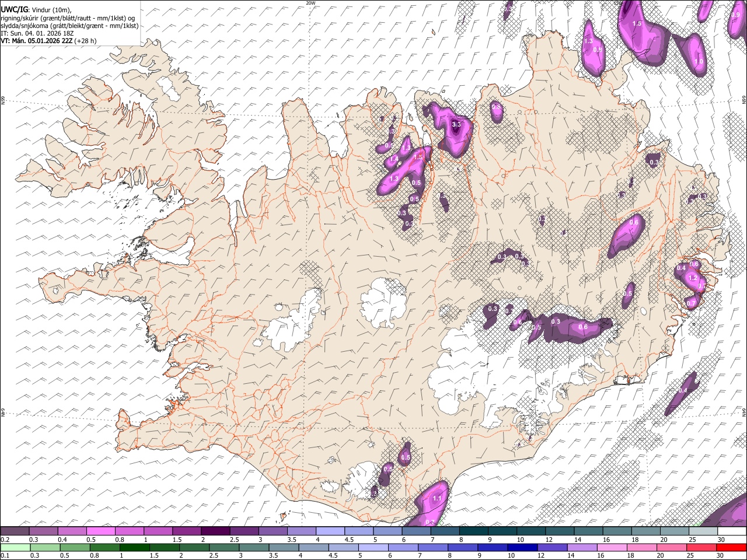Click the UWC/IG title text
Image resolution: width=747 pixels, height=560 pixels.
tap(14, 9)
